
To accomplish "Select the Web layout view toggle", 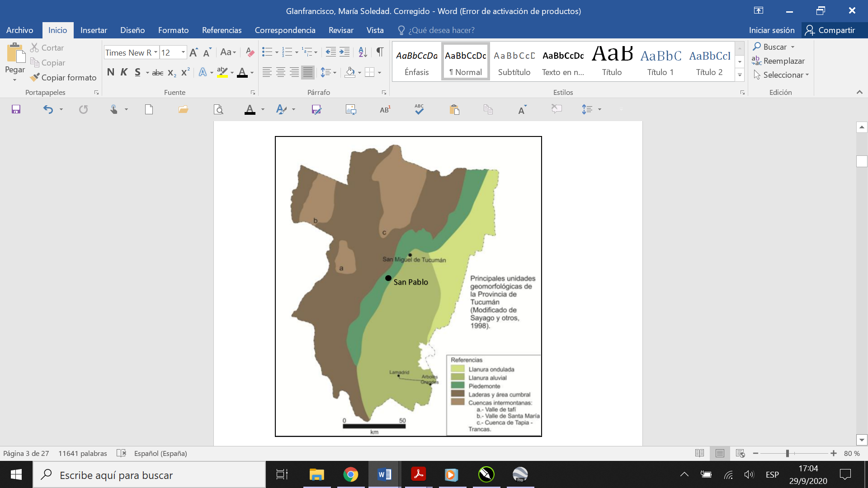I will (x=740, y=453).
